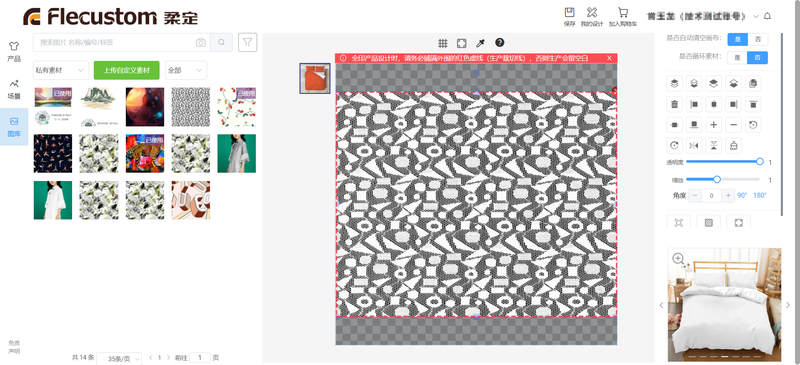Zoom in using the plus tool icon
Image resolution: width=800 pixels, height=365 pixels.
[714, 125]
